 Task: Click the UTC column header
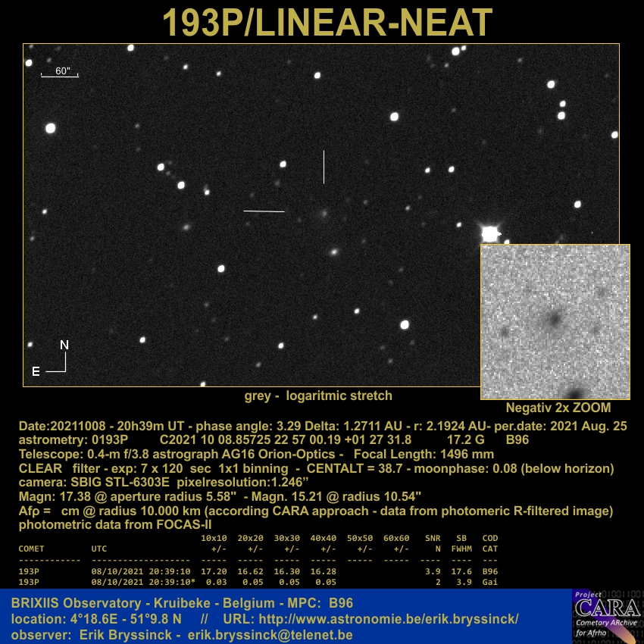click(x=99, y=549)
